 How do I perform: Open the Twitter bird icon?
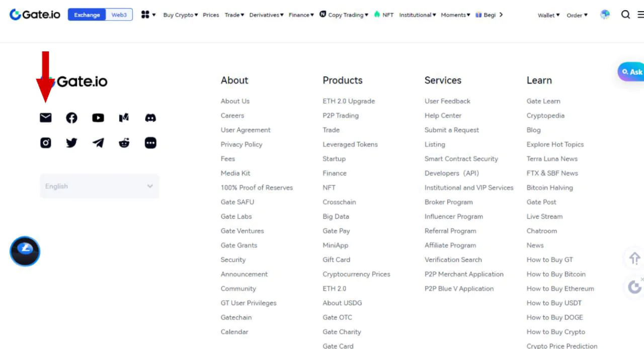(x=72, y=143)
